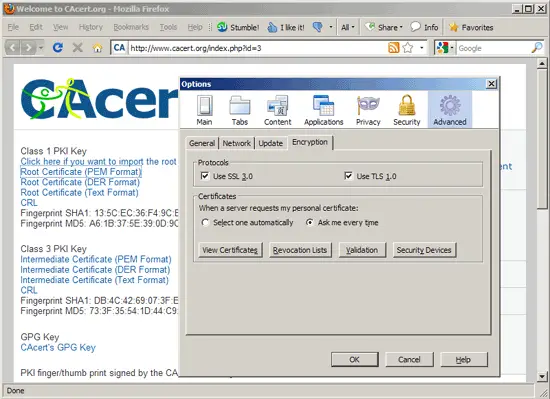Select the Encryption sub-tab

310,142
